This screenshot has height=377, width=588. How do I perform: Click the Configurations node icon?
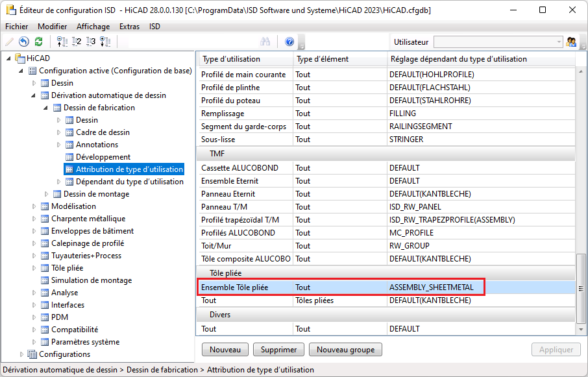pyautogui.click(x=32, y=354)
